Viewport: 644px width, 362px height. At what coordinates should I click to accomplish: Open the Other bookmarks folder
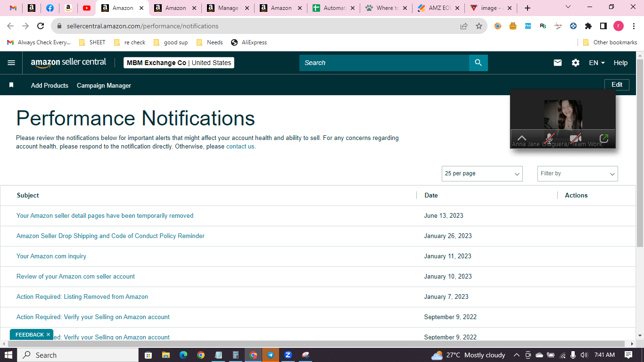pyautogui.click(x=610, y=42)
